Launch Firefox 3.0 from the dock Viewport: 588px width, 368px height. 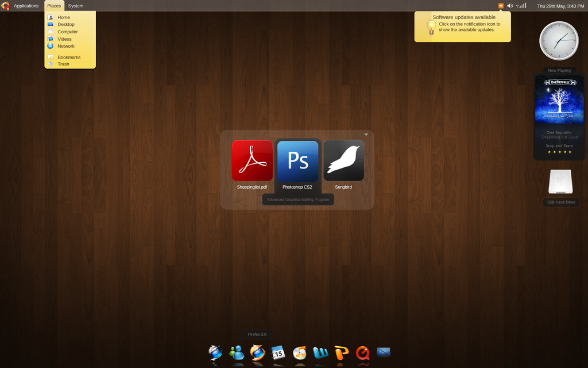coord(257,352)
